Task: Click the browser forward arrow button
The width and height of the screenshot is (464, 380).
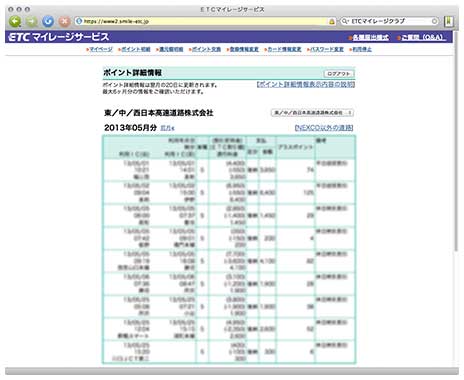Action: coord(32,22)
